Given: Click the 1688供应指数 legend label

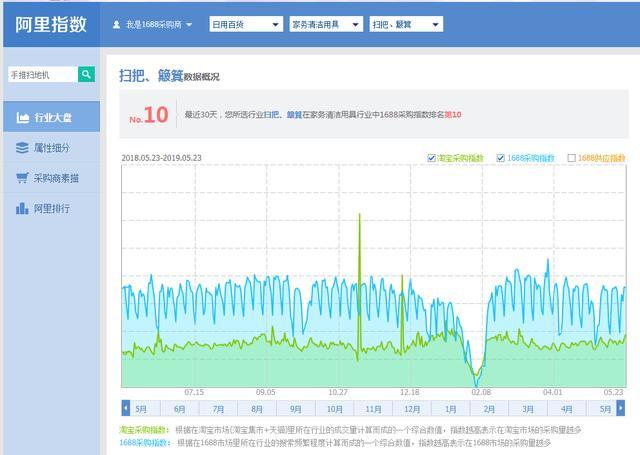Looking at the screenshot, I should (x=602, y=158).
